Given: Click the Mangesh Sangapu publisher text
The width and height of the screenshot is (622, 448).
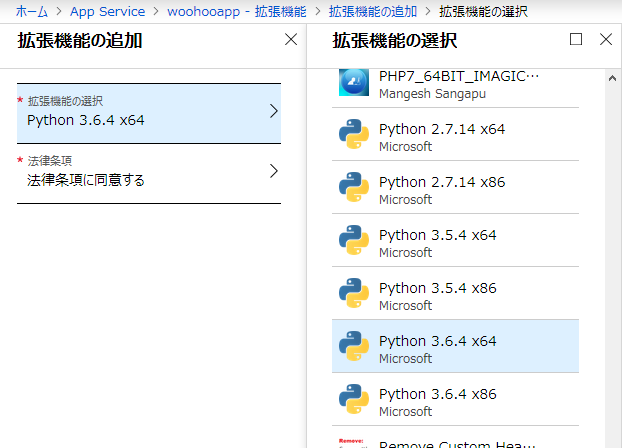Looking at the screenshot, I should (x=432, y=94).
